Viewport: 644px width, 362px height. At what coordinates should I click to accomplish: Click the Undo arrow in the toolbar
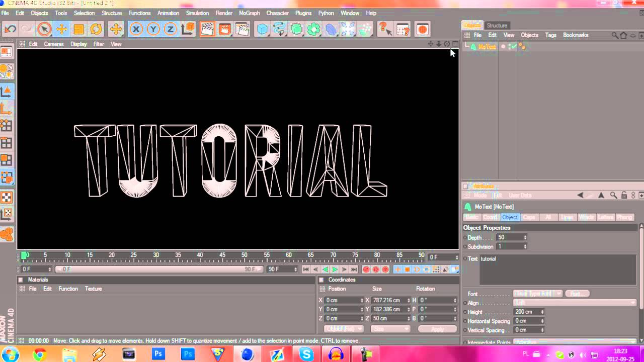pyautogui.click(x=10, y=29)
